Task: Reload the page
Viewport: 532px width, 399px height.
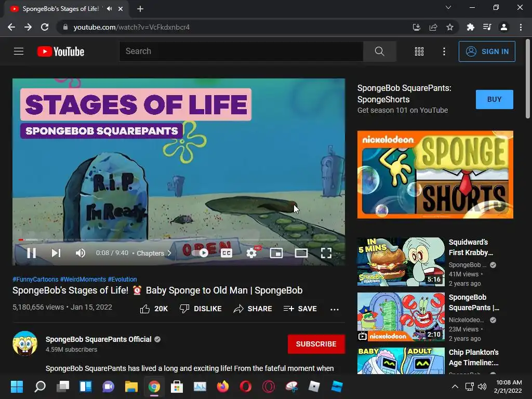Action: point(45,27)
